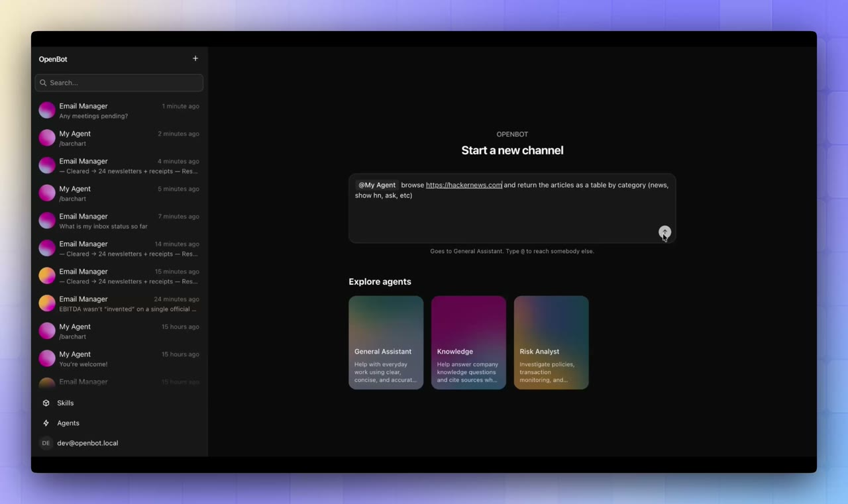Click the 'Goes to General Assistant' hint text
Screen dimensions: 848x504
[512, 251]
